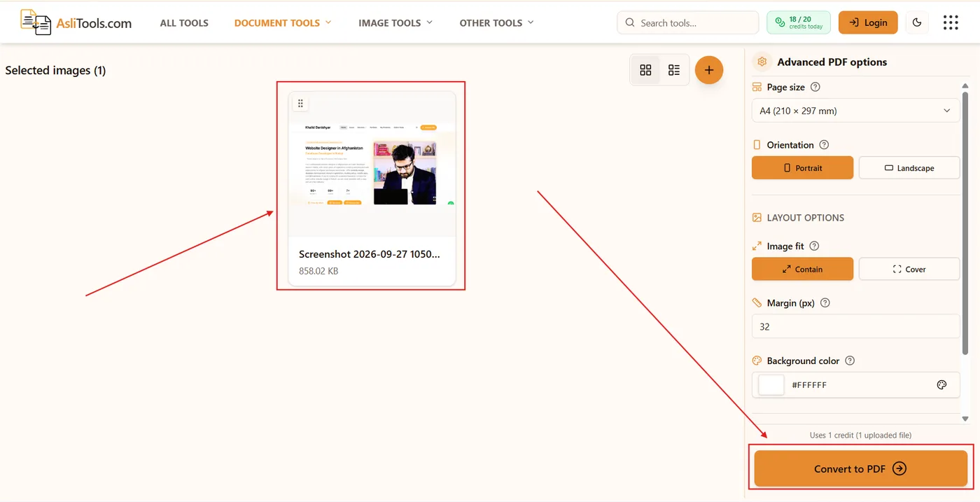Choose Cover image fit
The height and width of the screenshot is (502, 980).
point(909,269)
